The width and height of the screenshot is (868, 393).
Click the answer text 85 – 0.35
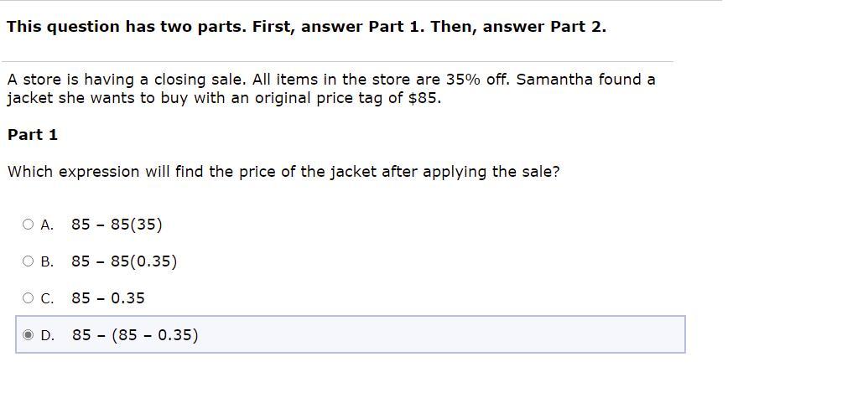pyautogui.click(x=108, y=298)
